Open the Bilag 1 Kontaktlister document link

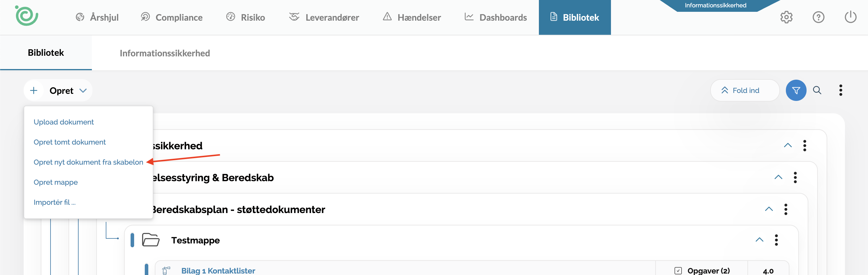click(x=218, y=271)
